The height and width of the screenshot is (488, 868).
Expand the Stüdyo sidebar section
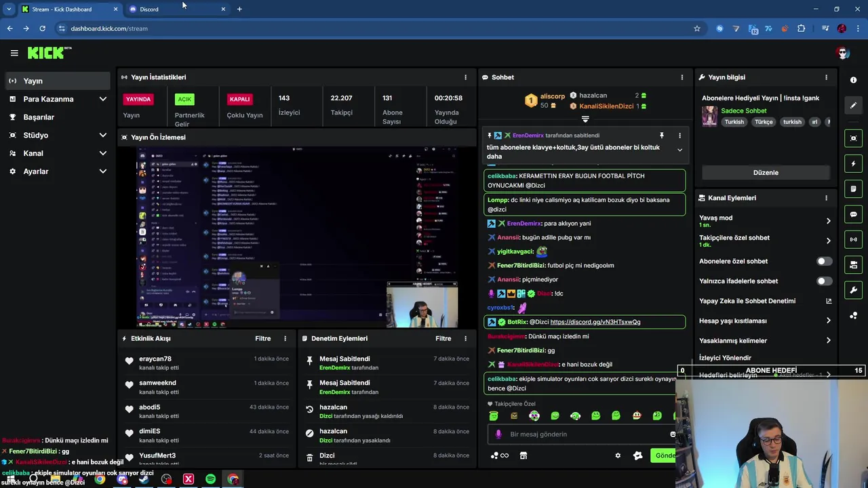point(102,135)
